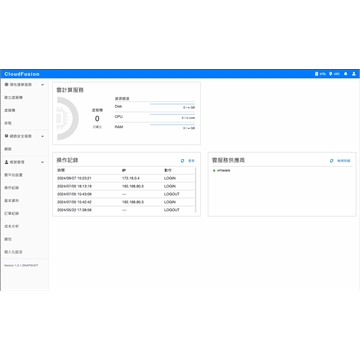Open 成本分析 in sidebar
The width and height of the screenshot is (360, 360).
[x=12, y=226]
